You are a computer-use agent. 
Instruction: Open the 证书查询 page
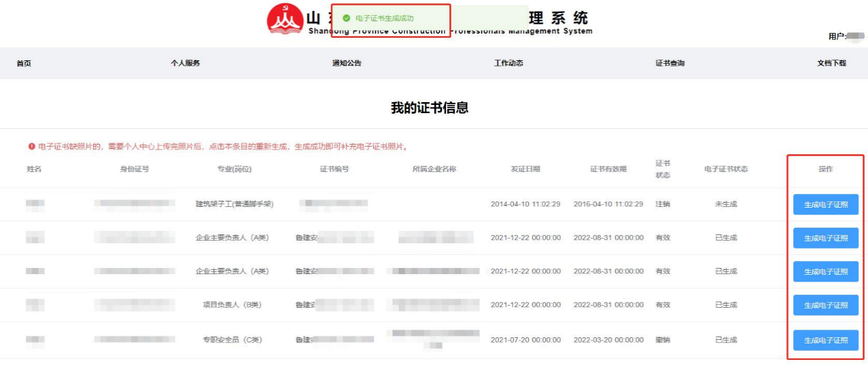tap(670, 63)
